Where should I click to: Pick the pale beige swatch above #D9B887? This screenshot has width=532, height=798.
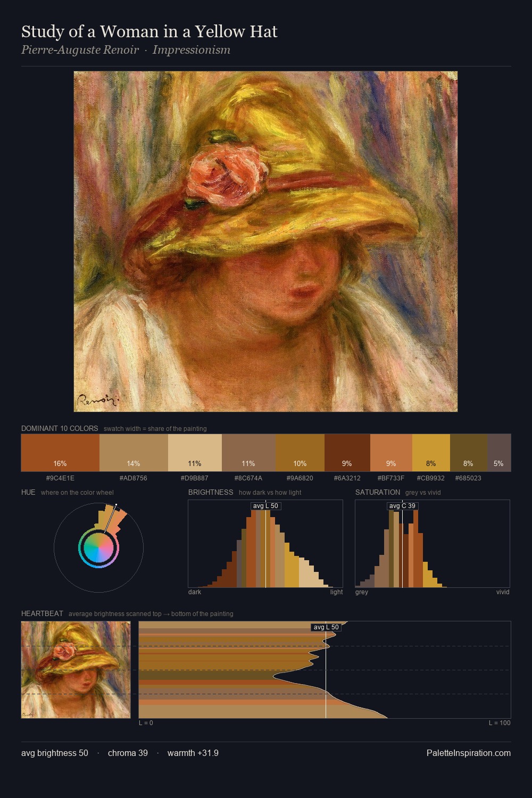[x=195, y=453]
